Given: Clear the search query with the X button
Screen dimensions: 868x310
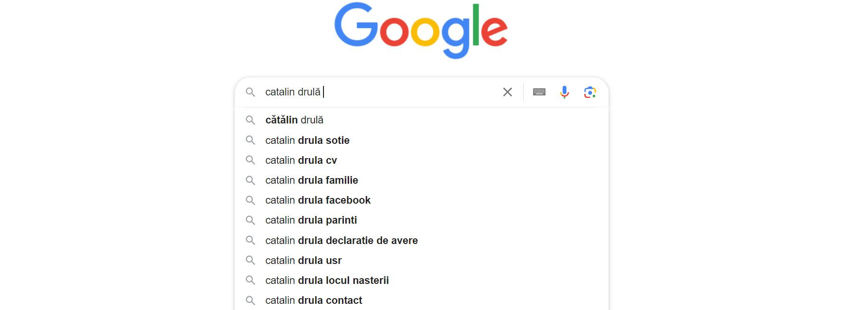Looking at the screenshot, I should pos(507,92).
